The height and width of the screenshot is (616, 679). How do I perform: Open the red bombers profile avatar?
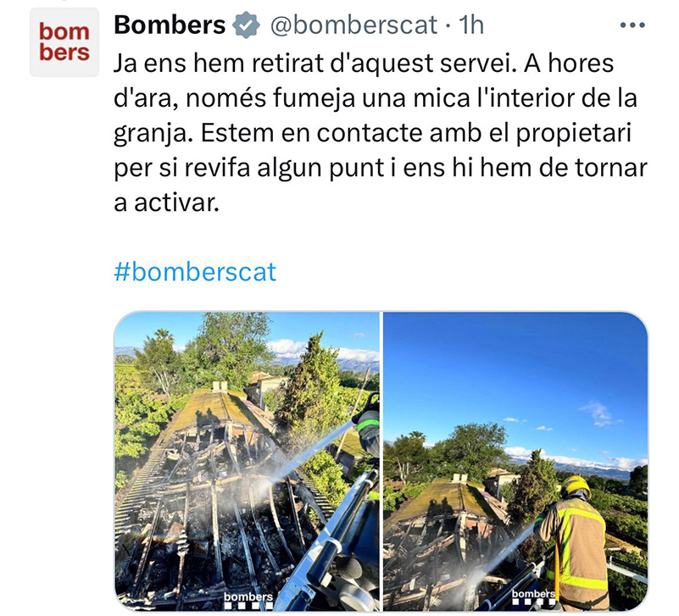point(64,42)
